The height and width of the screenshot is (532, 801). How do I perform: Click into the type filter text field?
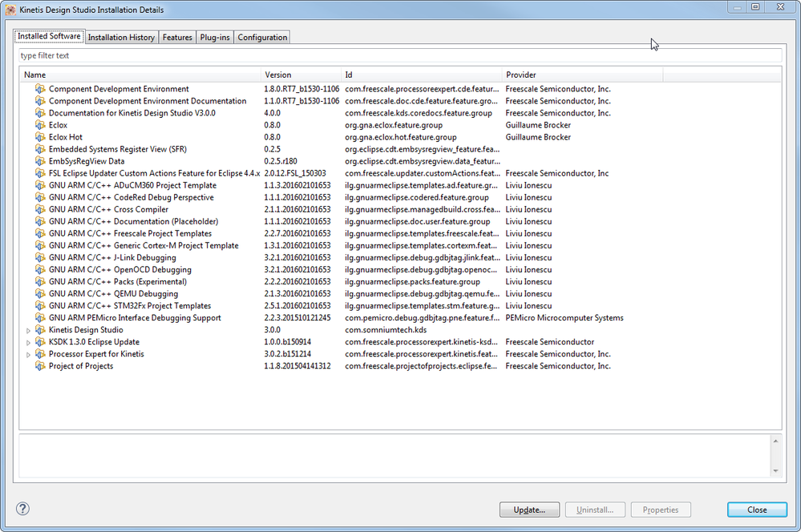pyautogui.click(x=400, y=55)
